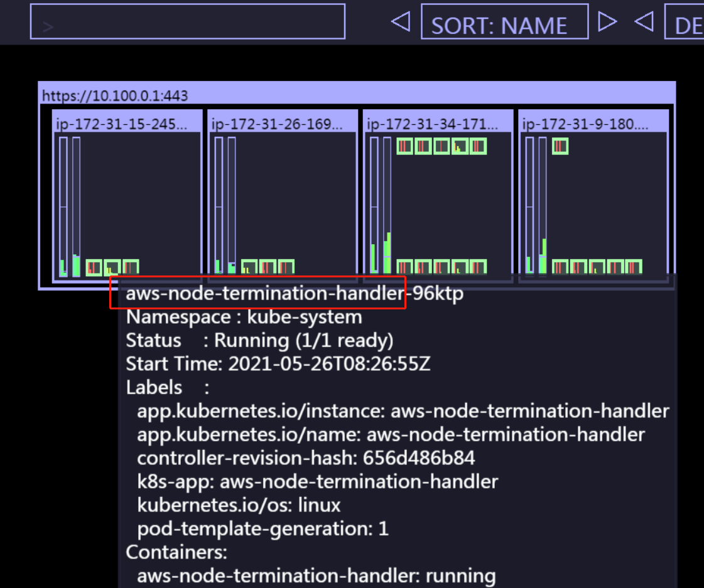Select node label ip-172-31-15-245
The width and height of the screenshot is (704, 588).
(x=122, y=124)
